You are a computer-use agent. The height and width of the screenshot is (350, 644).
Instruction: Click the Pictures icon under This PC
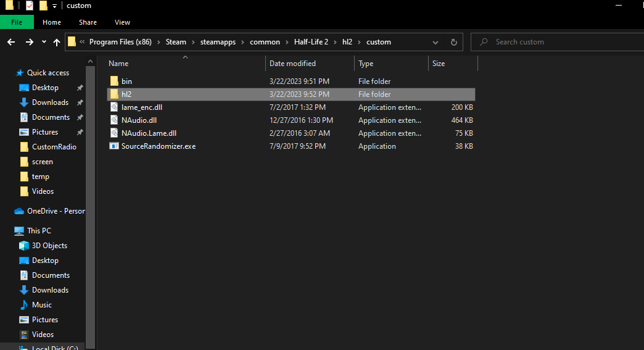pyautogui.click(x=24, y=320)
